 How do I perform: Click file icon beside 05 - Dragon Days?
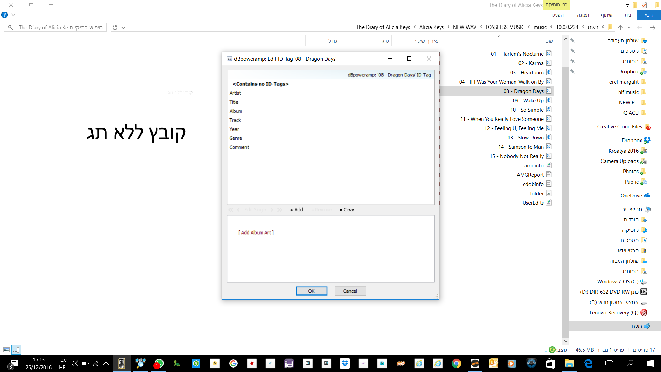(548, 91)
